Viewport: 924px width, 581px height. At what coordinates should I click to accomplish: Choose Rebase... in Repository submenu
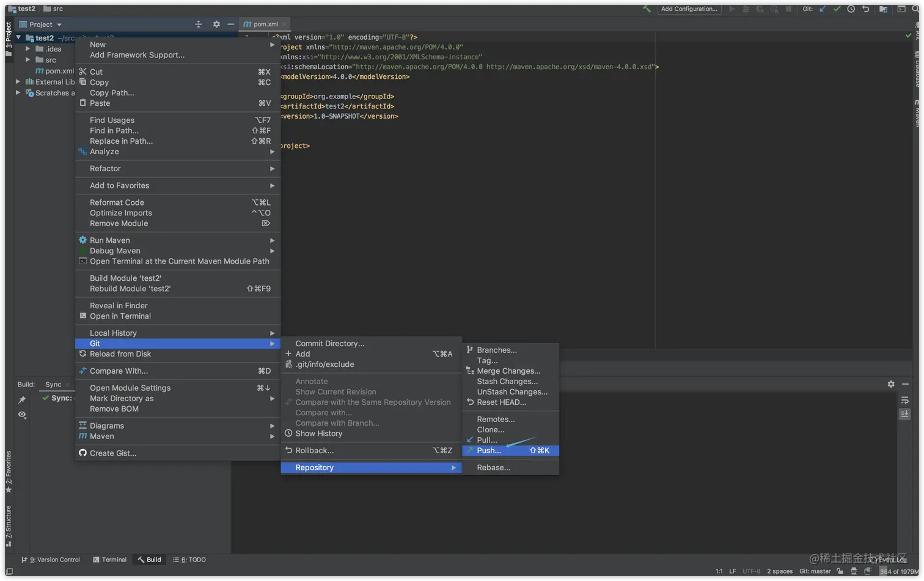[x=510, y=468]
